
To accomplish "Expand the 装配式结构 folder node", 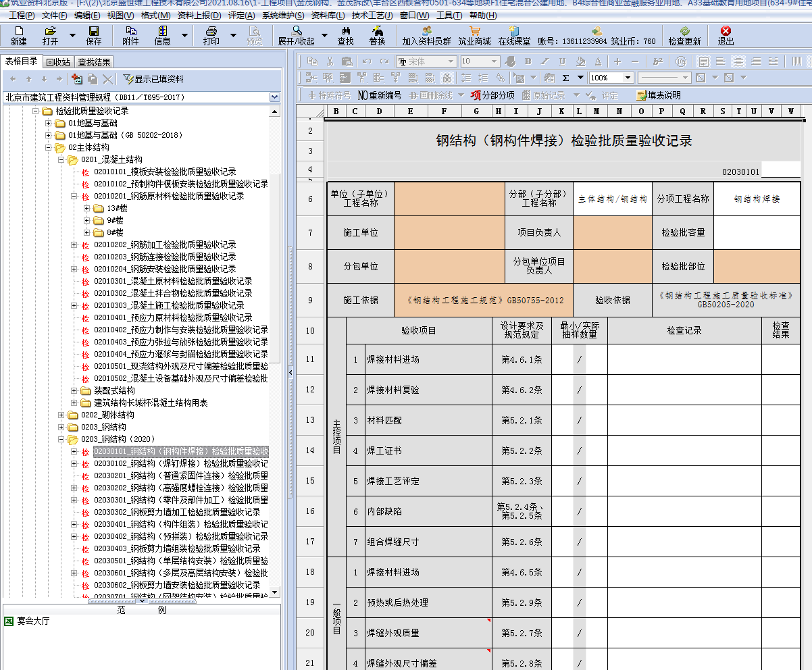I will [x=74, y=390].
